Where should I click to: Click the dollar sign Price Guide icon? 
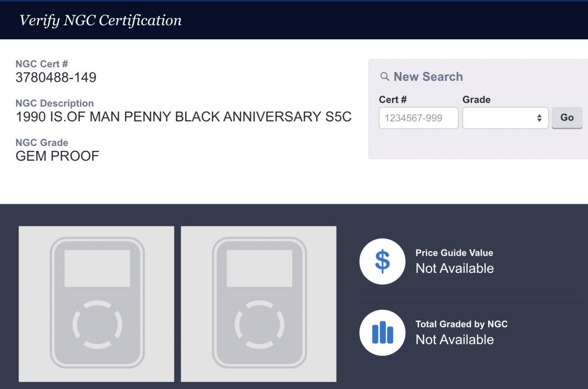[382, 261]
